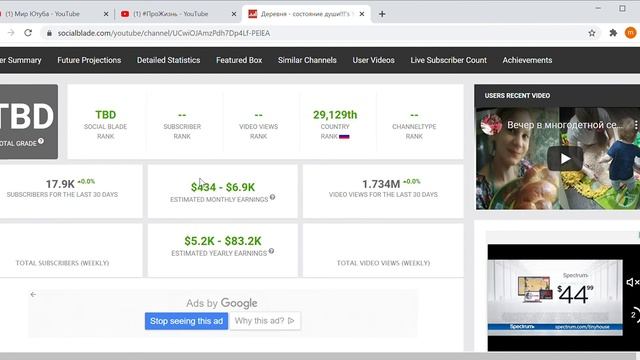Screen dimensions: 640x360
Task: Click the Why this ad? button
Action: [265, 321]
